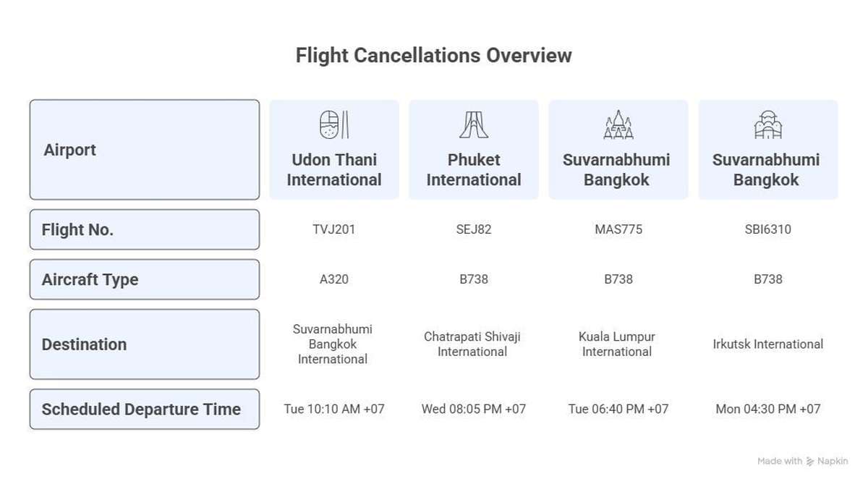The height and width of the screenshot is (484, 868).
Task: Select the Flight No. row header
Action: pos(144,229)
